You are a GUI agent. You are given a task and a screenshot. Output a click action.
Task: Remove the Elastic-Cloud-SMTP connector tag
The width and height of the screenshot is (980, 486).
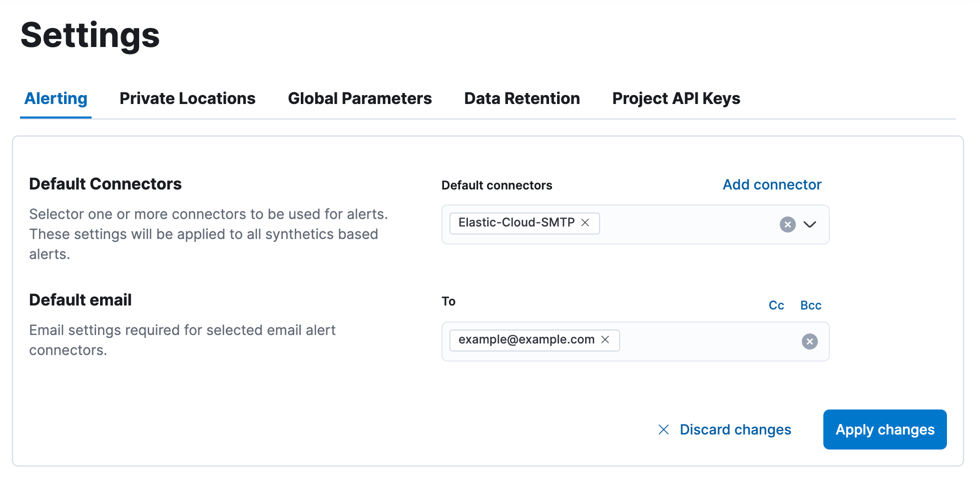click(585, 223)
